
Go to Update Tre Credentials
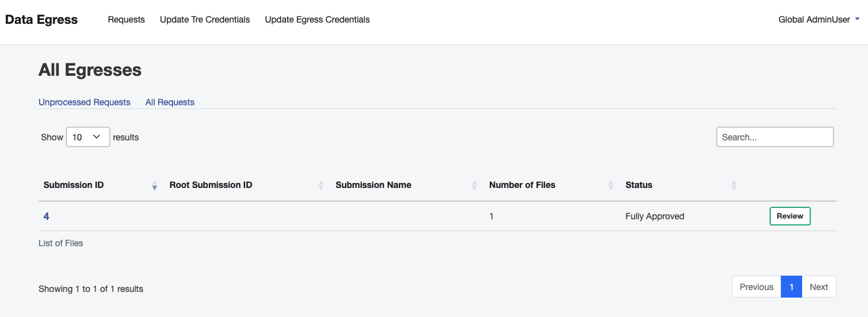point(205,19)
